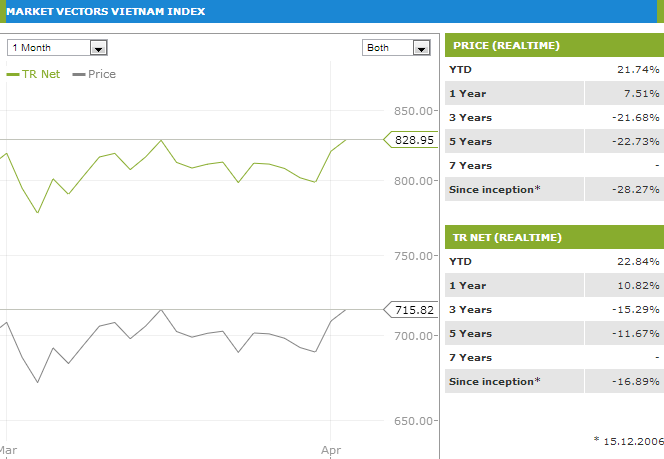Image resolution: width=664 pixels, height=459 pixels.
Task: Click the MARKET VECTORS VIETNAM INDEX title
Action: point(105,11)
